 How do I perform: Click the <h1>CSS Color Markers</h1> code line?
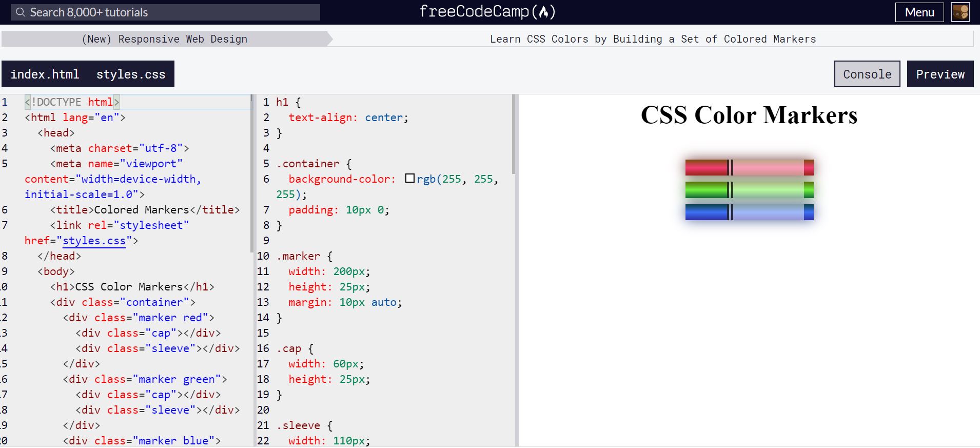click(x=132, y=287)
